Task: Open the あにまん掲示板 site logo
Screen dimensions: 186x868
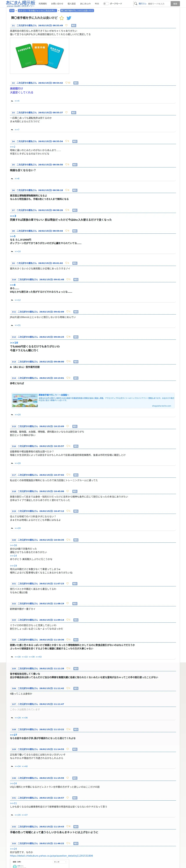Action: (x=20, y=4)
